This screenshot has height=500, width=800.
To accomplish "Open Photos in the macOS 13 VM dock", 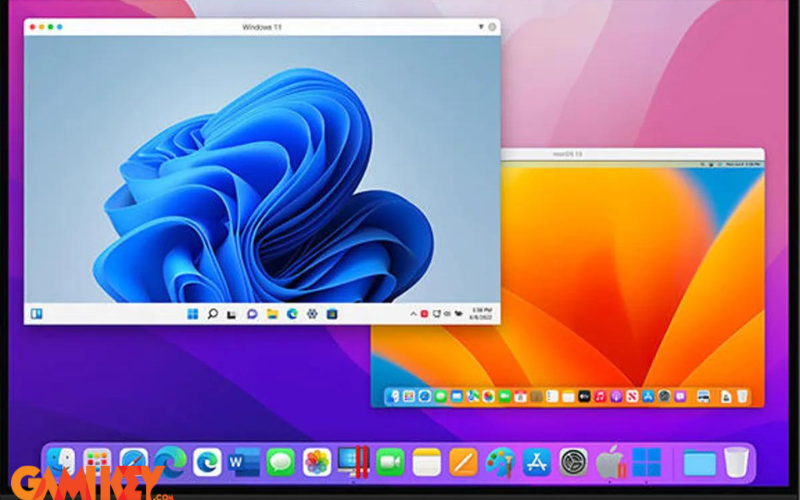I will click(x=489, y=396).
